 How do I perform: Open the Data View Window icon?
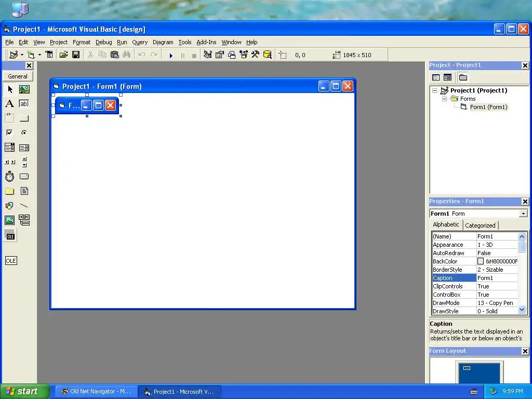tap(268, 55)
